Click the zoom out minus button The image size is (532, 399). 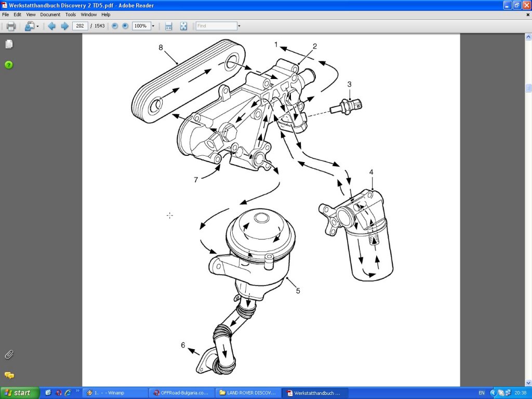pyautogui.click(x=115, y=26)
